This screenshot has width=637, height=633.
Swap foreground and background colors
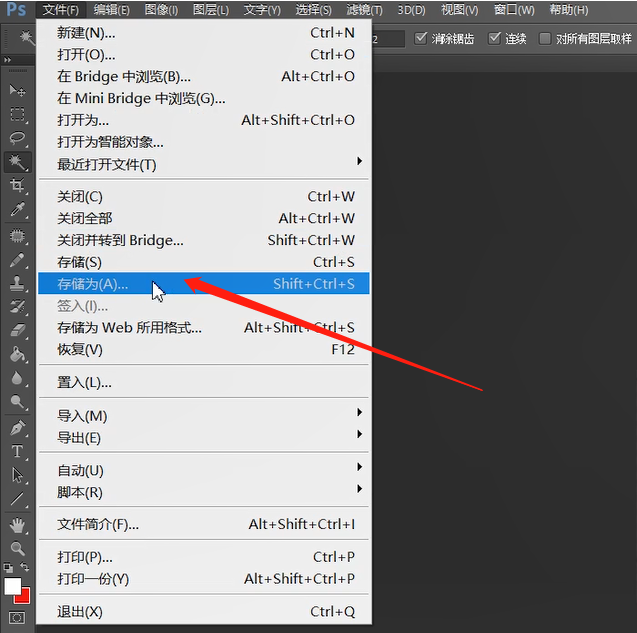25,567
